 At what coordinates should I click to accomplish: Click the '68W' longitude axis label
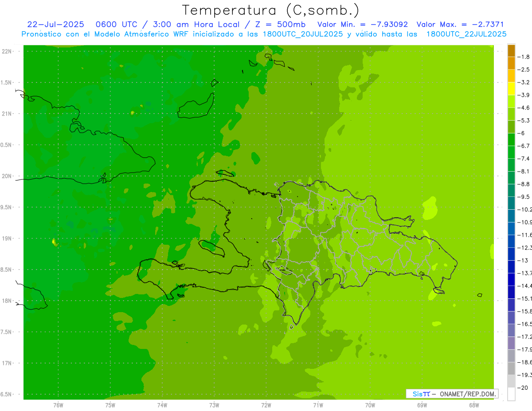click(x=474, y=405)
